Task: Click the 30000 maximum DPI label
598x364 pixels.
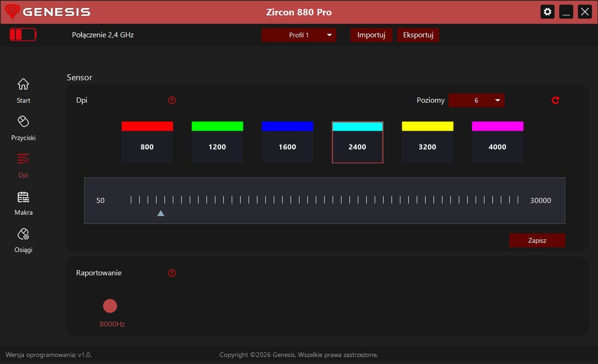Action: (541, 201)
